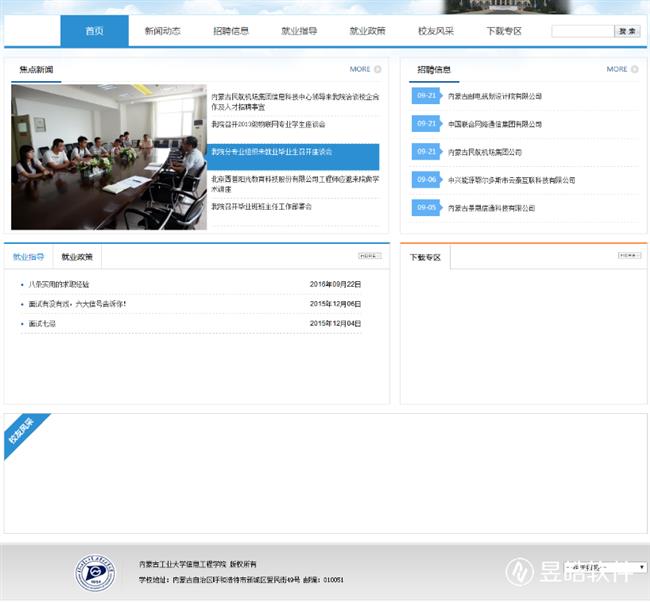
Task: Click the MORE arrow icon in 焦点新闻
Action: pos(378,70)
